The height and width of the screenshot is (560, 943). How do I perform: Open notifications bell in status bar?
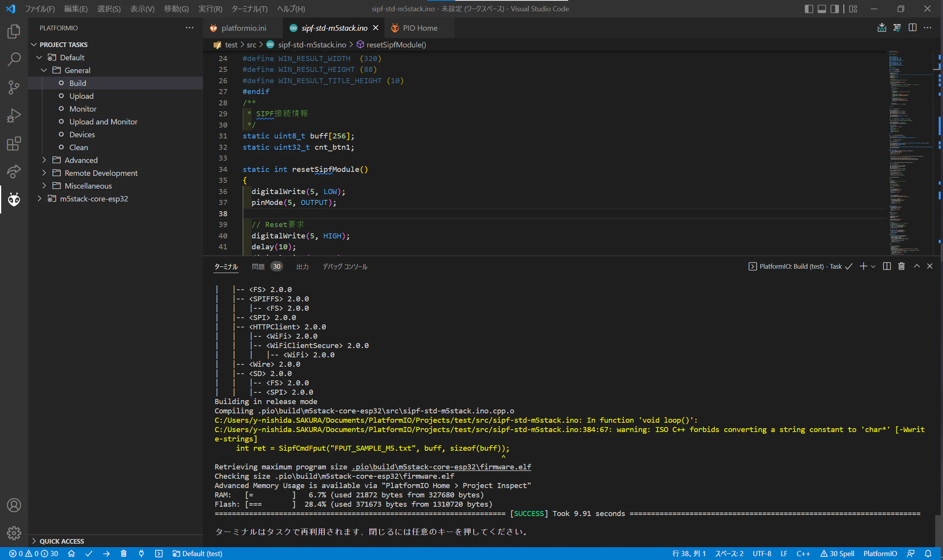coord(928,553)
